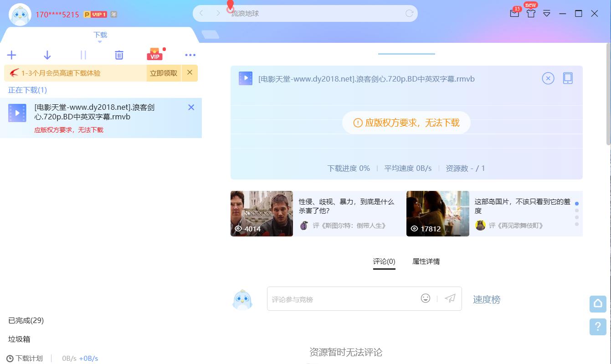Switch to the 属性详情 tab
The width and height of the screenshot is (611, 364).
426,261
